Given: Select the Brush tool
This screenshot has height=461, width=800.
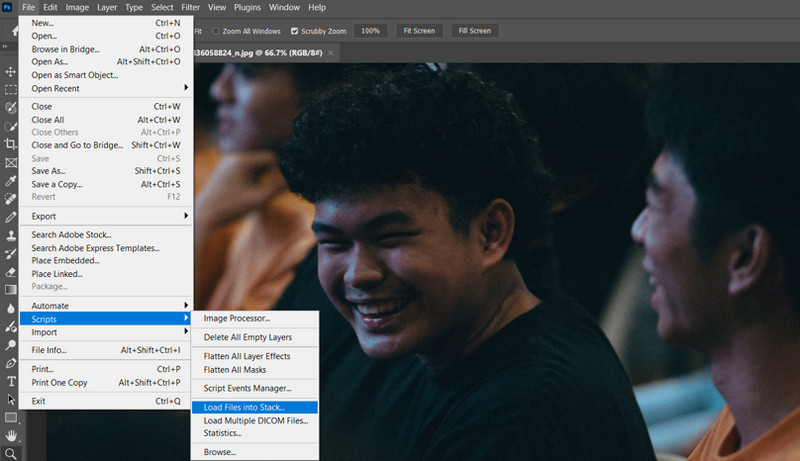Looking at the screenshot, I should pyautogui.click(x=11, y=217).
